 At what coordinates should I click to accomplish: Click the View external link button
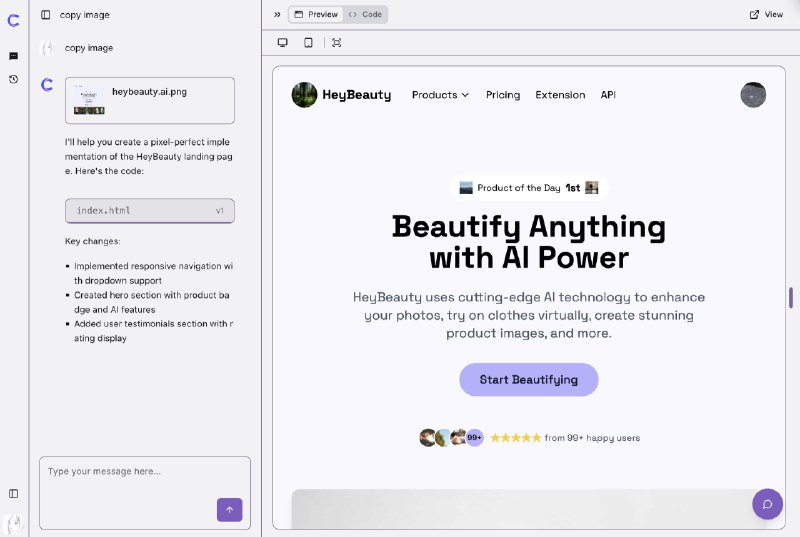(766, 14)
